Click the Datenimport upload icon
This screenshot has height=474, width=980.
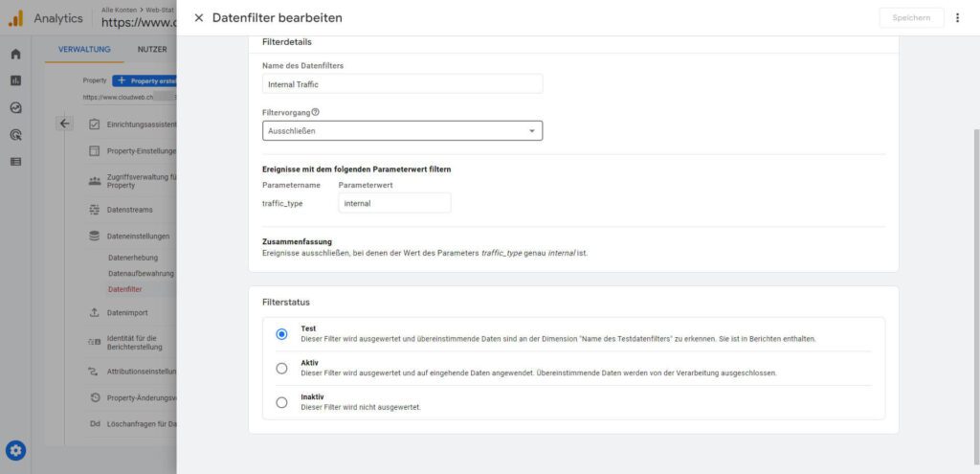[95, 313]
